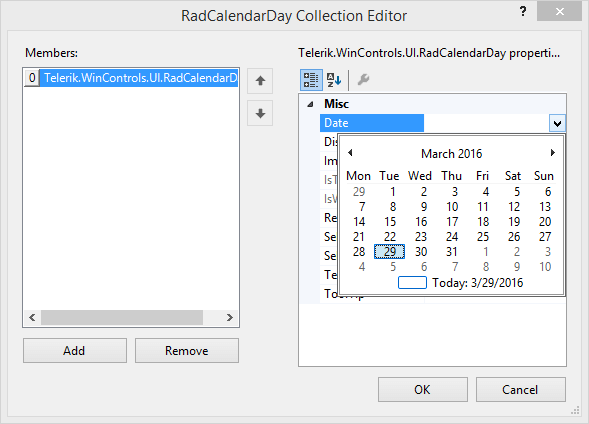Click the Date property value field
The image size is (589, 424).
486,123
